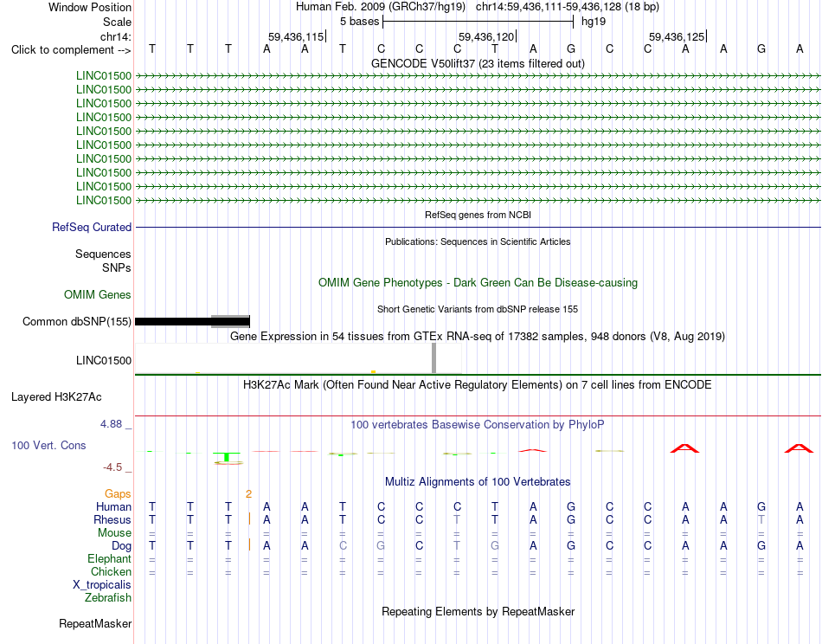This screenshot has height=644, width=822.
Task: Click the 5 bases scale bar
Action: [x=478, y=22]
